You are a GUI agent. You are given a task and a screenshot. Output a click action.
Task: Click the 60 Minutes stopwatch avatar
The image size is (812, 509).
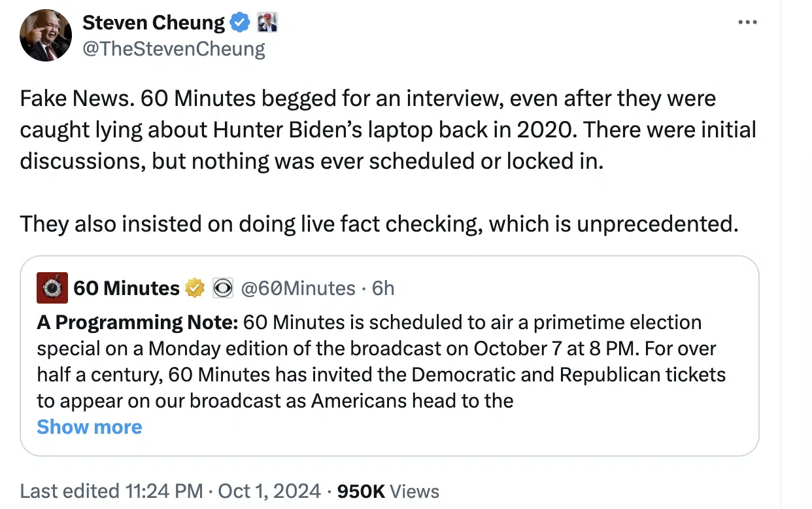tap(52, 288)
